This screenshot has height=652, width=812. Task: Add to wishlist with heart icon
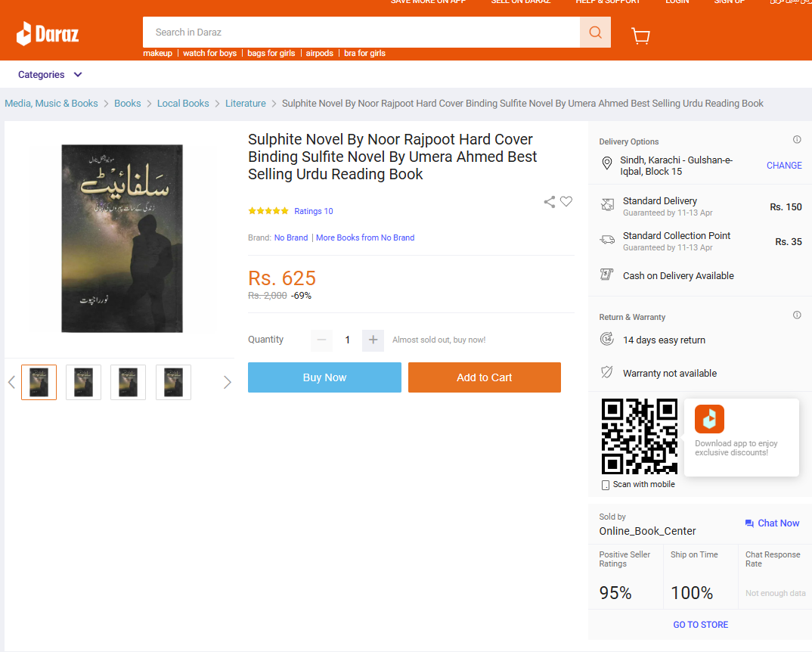tap(566, 201)
